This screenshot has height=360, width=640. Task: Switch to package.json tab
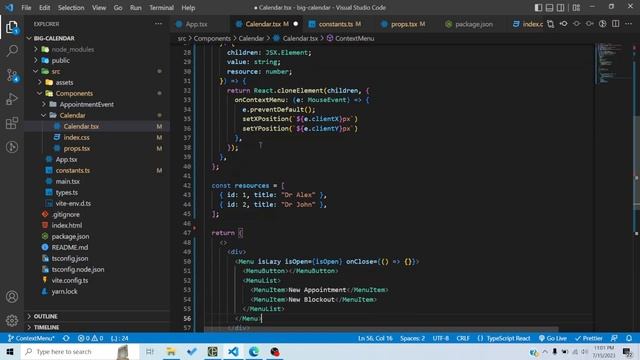click(x=473, y=24)
